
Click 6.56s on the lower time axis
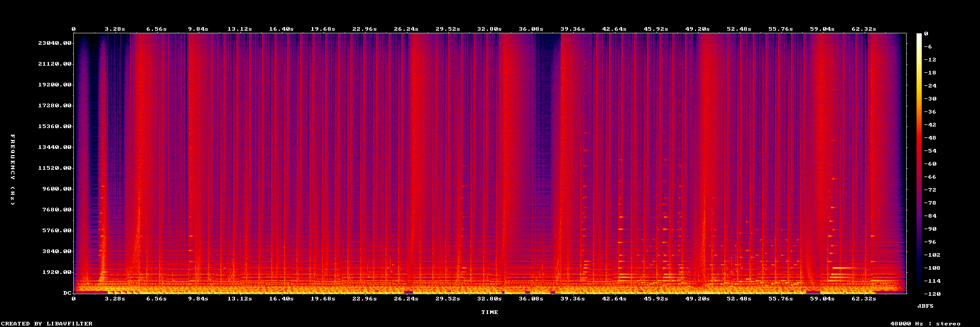(x=157, y=299)
